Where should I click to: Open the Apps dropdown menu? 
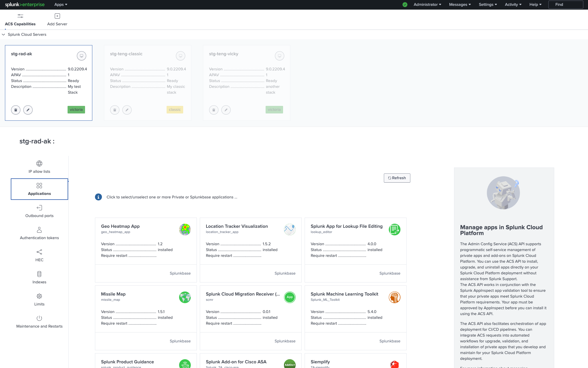point(61,4)
